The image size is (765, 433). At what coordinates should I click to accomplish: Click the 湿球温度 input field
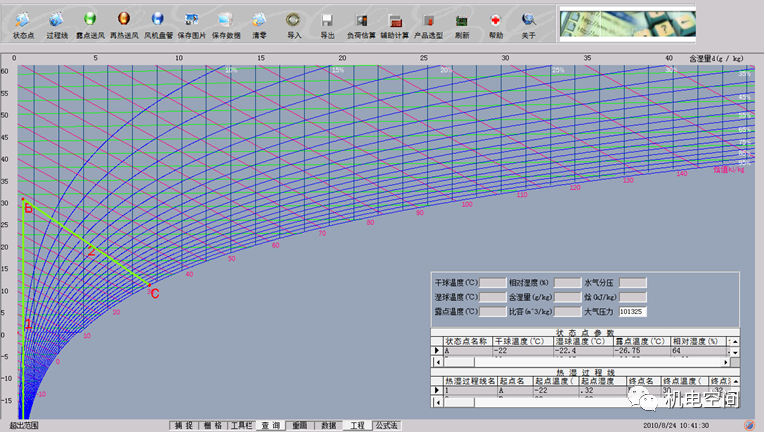492,297
